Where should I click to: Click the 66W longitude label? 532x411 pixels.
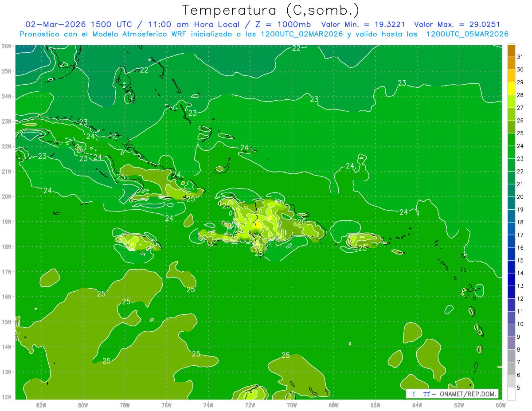376,405
